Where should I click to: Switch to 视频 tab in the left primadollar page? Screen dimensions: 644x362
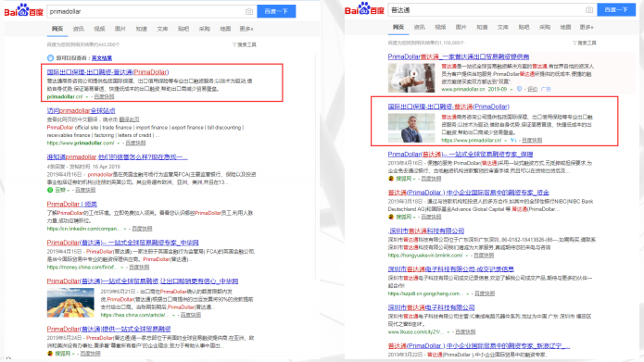pos(99,29)
